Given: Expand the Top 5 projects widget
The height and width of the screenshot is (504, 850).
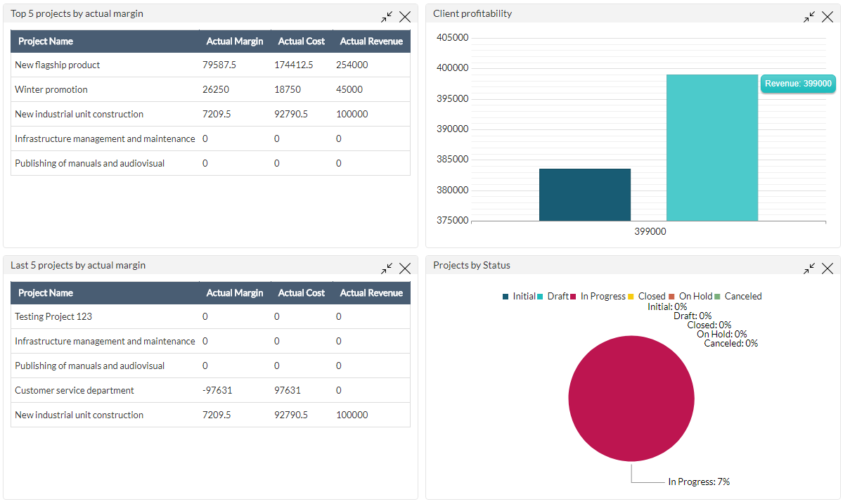Looking at the screenshot, I should tap(387, 15).
